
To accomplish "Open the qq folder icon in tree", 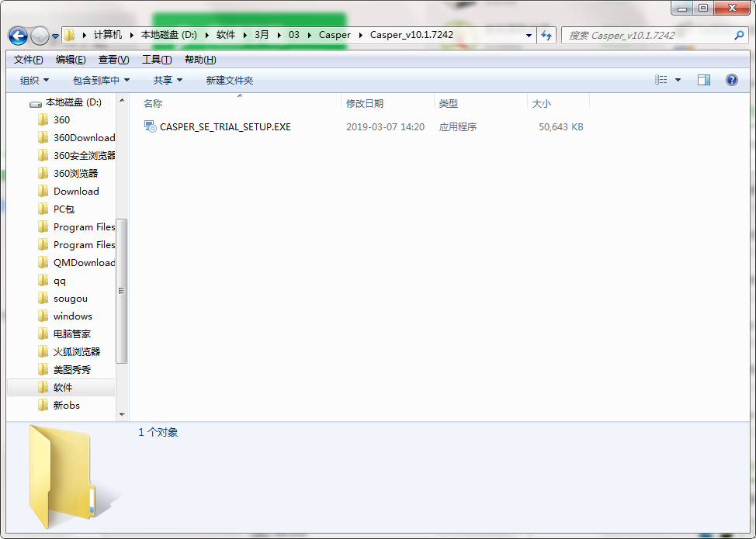I will (43, 280).
